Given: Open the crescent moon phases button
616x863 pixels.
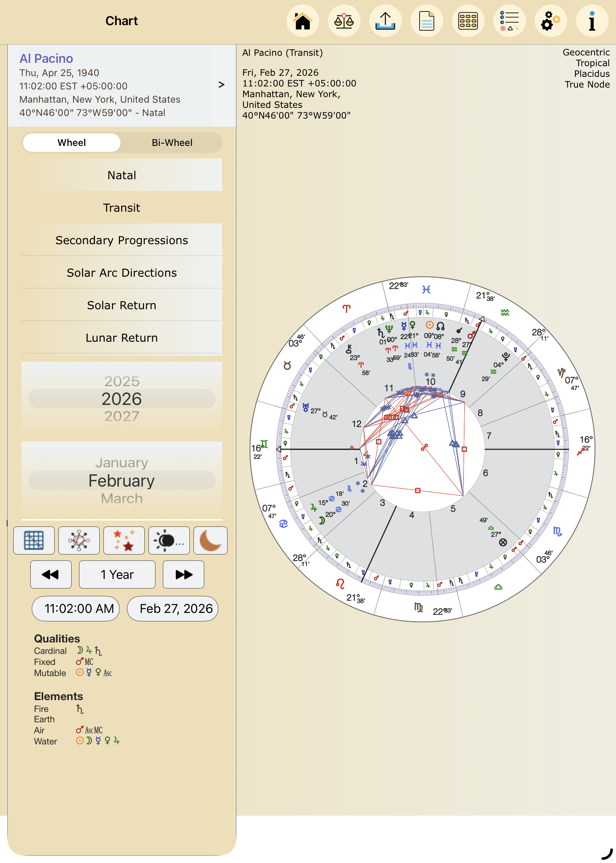Looking at the screenshot, I should tap(210, 540).
